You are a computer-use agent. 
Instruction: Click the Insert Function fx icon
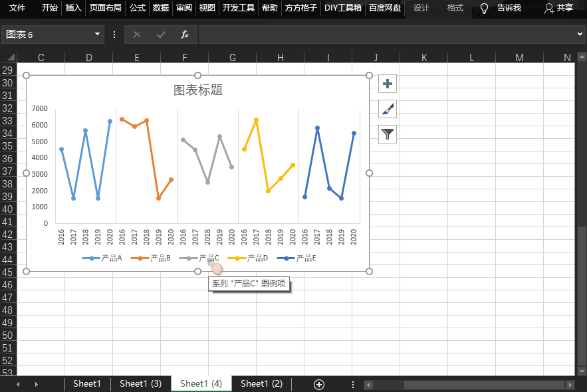coord(184,35)
